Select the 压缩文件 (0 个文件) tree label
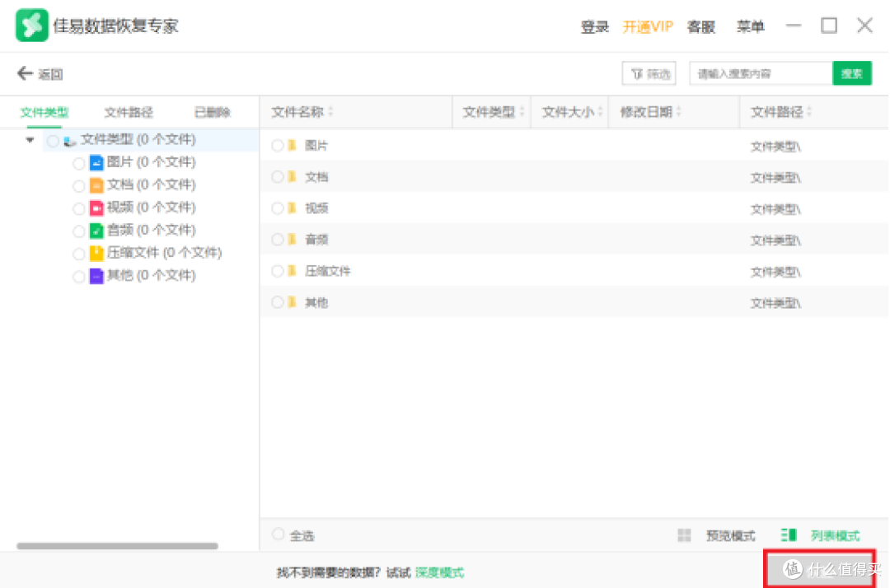This screenshot has width=890, height=588. (165, 252)
